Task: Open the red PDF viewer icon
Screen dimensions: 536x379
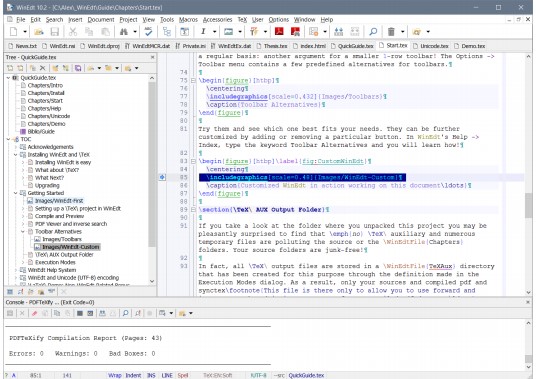Action: tap(279, 32)
